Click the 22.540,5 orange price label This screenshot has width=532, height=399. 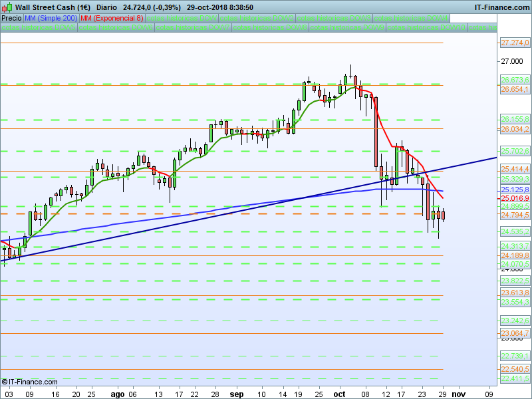(515, 369)
